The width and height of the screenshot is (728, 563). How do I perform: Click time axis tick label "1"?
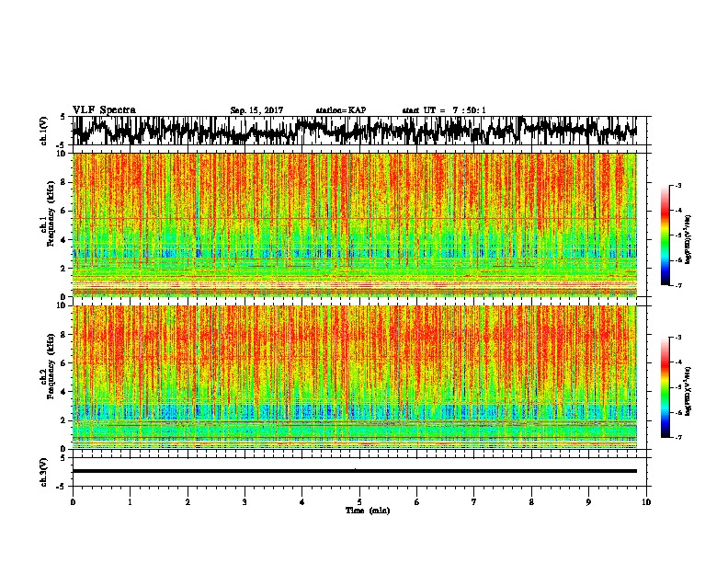(x=130, y=502)
